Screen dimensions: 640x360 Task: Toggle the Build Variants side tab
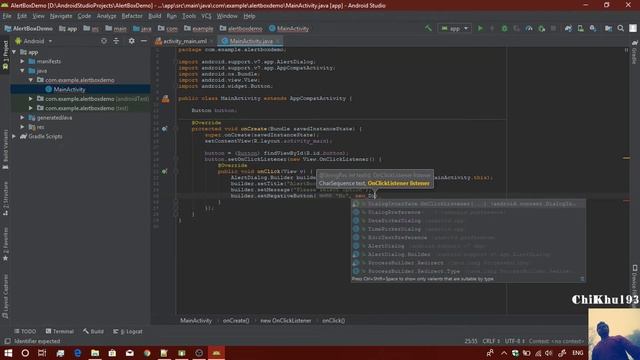[5, 149]
